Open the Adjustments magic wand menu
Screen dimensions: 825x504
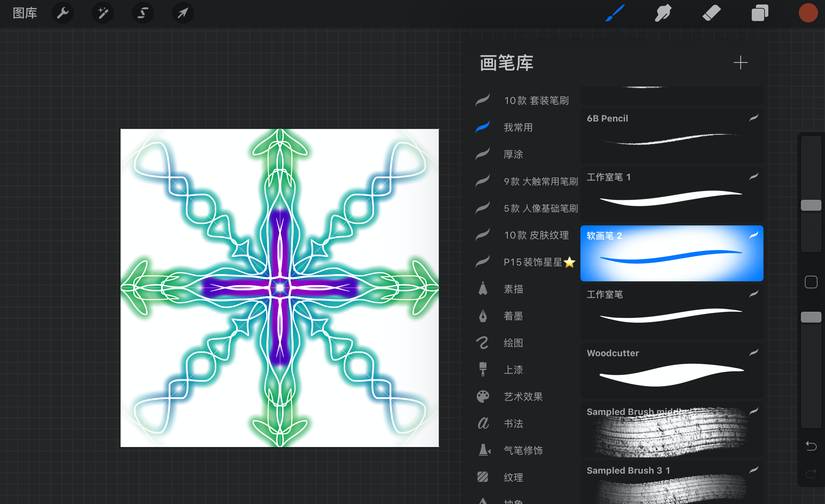103,13
